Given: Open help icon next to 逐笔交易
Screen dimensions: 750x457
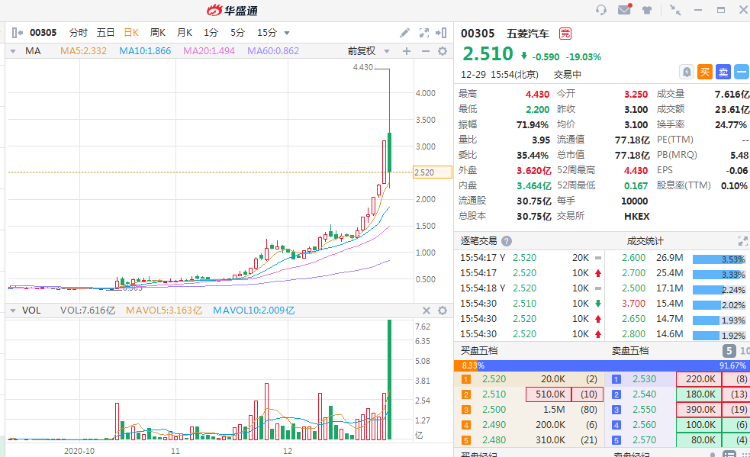Looking at the screenshot, I should [x=506, y=241].
